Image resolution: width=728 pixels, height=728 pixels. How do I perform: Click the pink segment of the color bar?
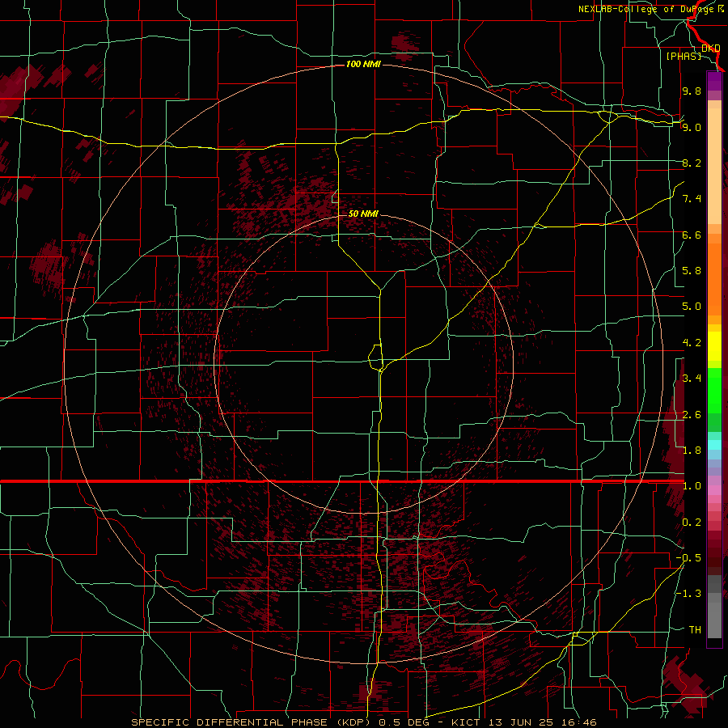(714, 490)
